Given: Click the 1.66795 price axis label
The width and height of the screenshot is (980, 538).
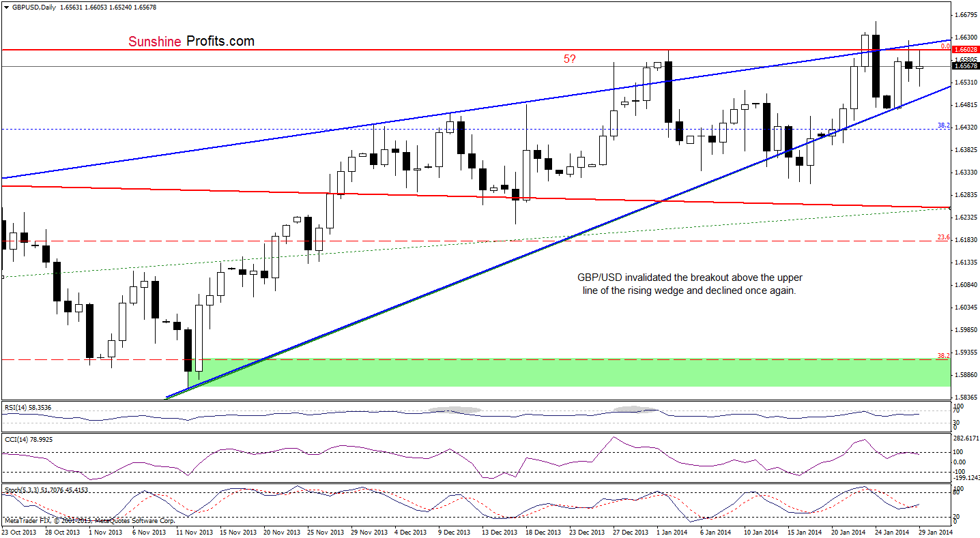Looking at the screenshot, I should 966,14.
